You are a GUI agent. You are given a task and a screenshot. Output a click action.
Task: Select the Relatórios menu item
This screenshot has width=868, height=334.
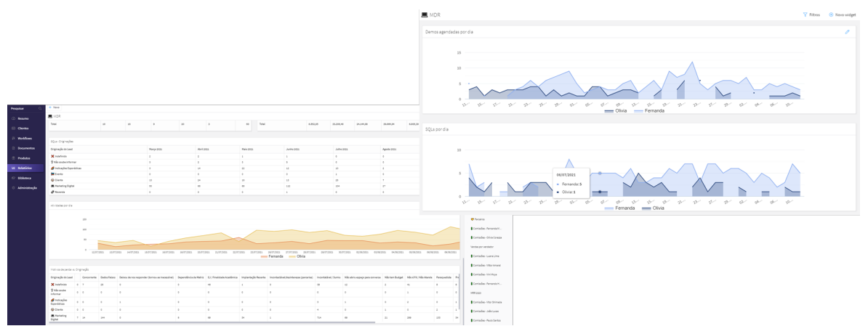(x=25, y=168)
